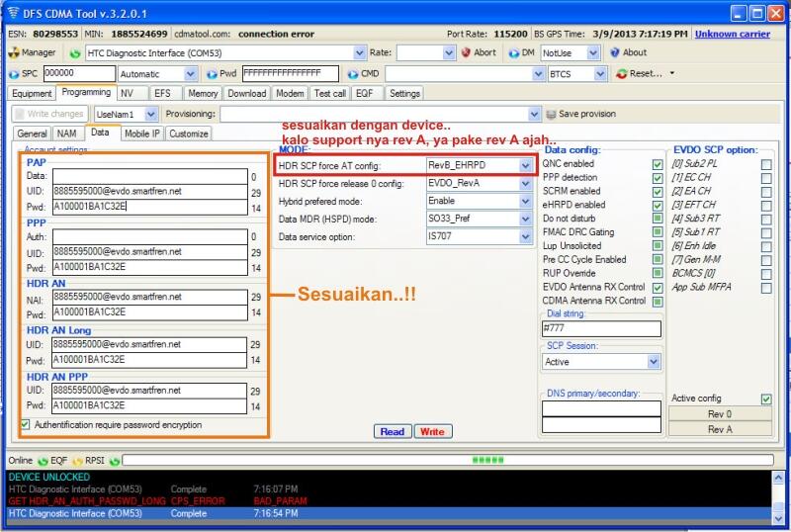Toggle SCRM enabled checkbox
791x532 pixels.
(657, 192)
